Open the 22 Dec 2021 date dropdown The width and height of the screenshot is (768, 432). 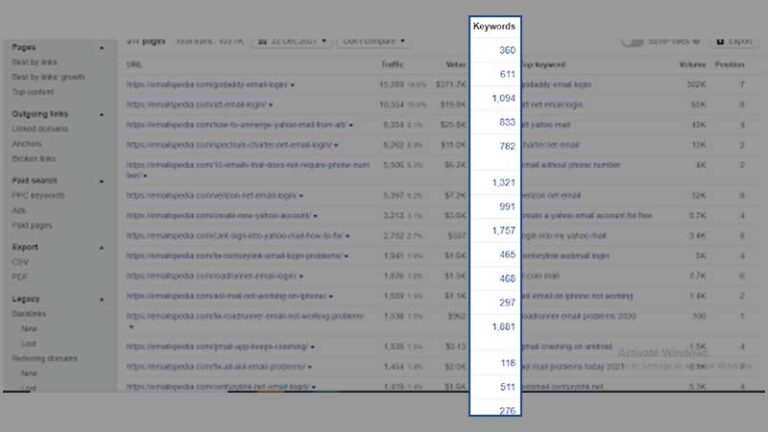pos(292,41)
